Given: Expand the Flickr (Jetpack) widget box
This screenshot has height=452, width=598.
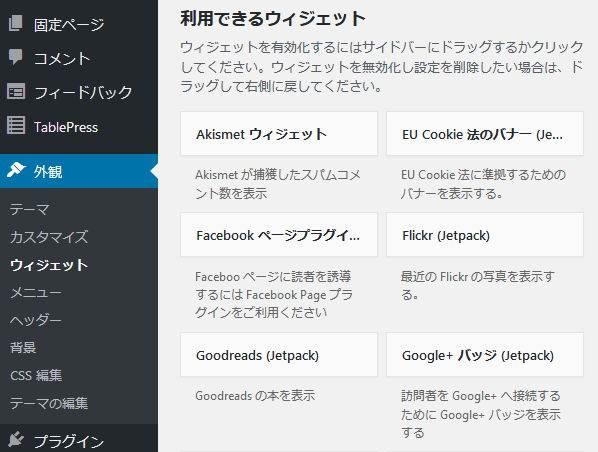Looking at the screenshot, I should (x=485, y=235).
